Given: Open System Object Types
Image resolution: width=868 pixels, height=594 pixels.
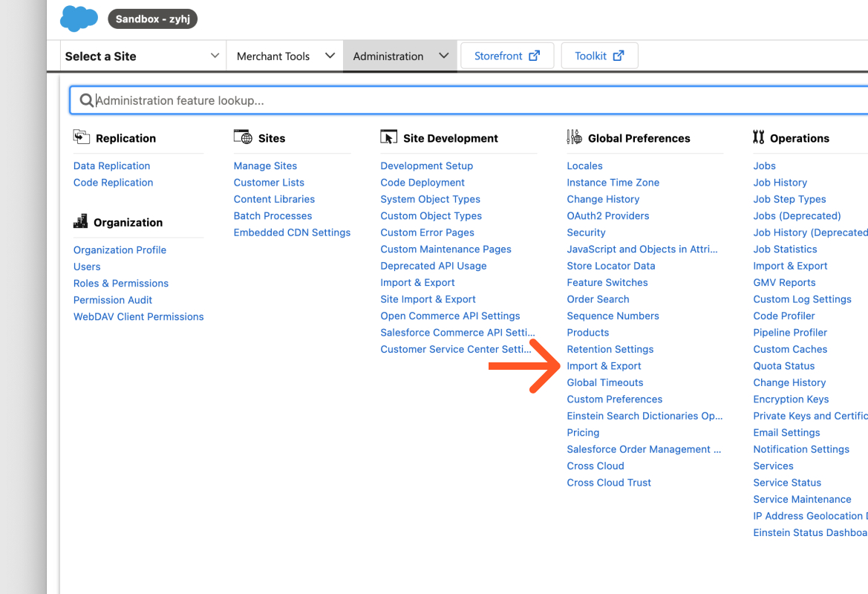Looking at the screenshot, I should click(430, 199).
